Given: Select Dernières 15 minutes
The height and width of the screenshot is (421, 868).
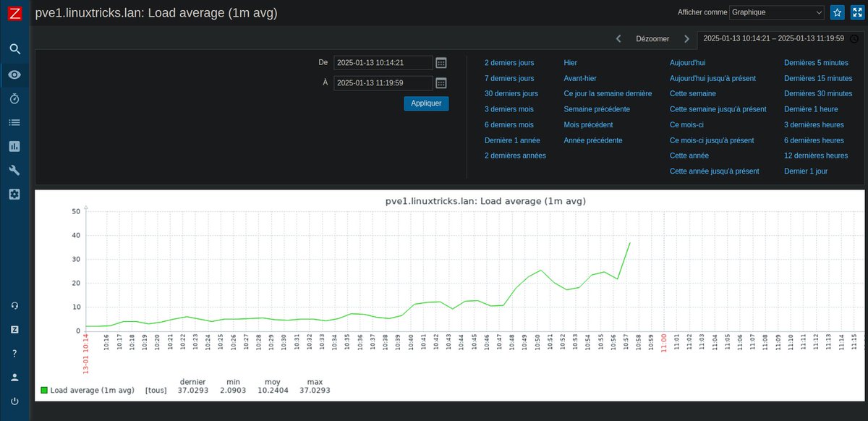Looking at the screenshot, I should pos(819,78).
